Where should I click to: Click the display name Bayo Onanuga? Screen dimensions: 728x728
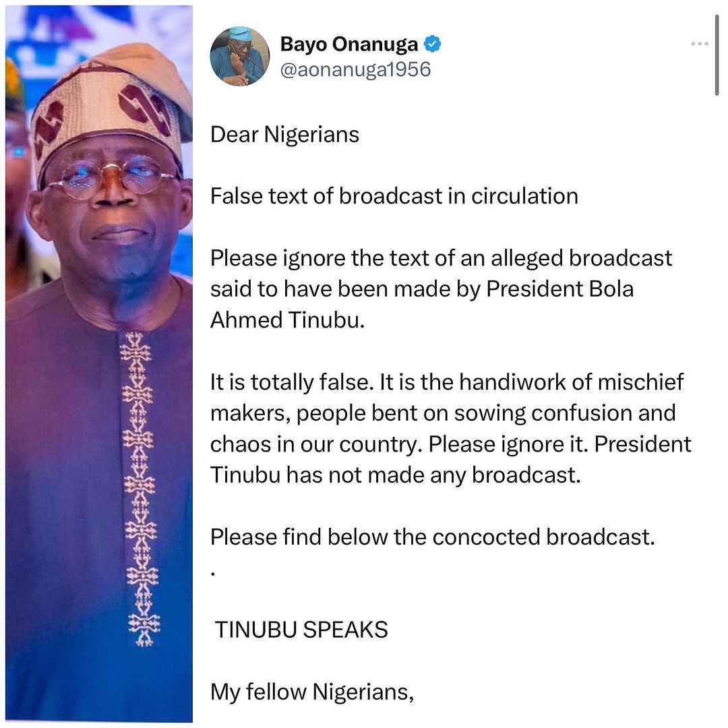(x=348, y=44)
